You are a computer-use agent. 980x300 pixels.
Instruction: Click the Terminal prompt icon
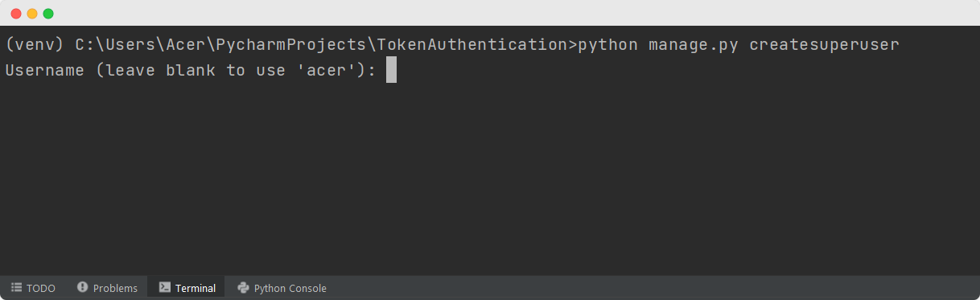164,287
